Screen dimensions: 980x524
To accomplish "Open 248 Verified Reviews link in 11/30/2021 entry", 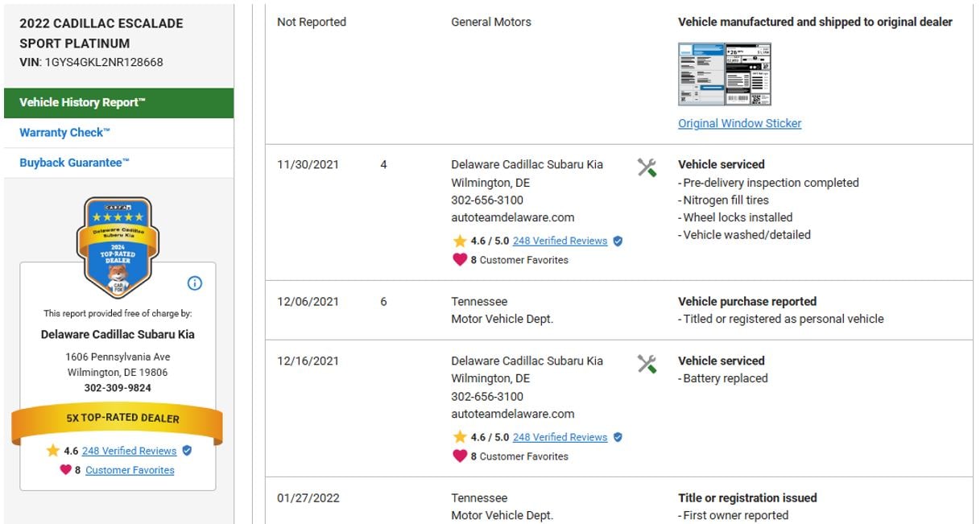I will pyautogui.click(x=560, y=241).
